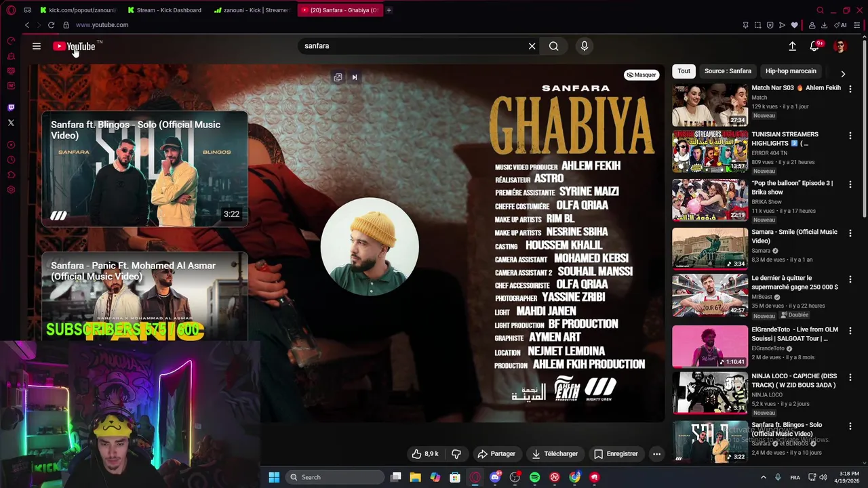Switch to Stream - Kick Dashboard tab
The height and width of the screenshot is (488, 868).
(164, 10)
